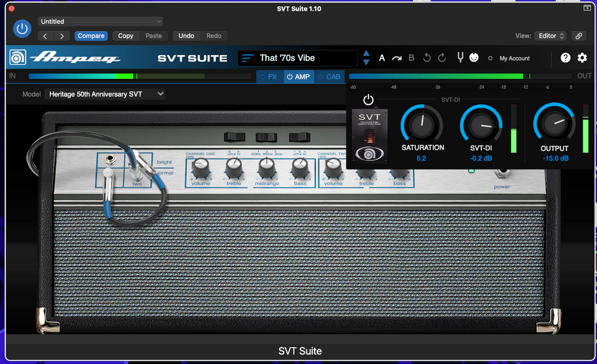
Task: Flip the middle rocker switch on amp
Action: pos(266,137)
